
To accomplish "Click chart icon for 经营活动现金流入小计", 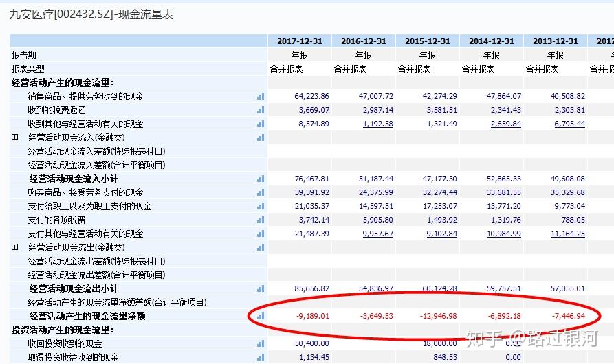I will click(261, 179).
